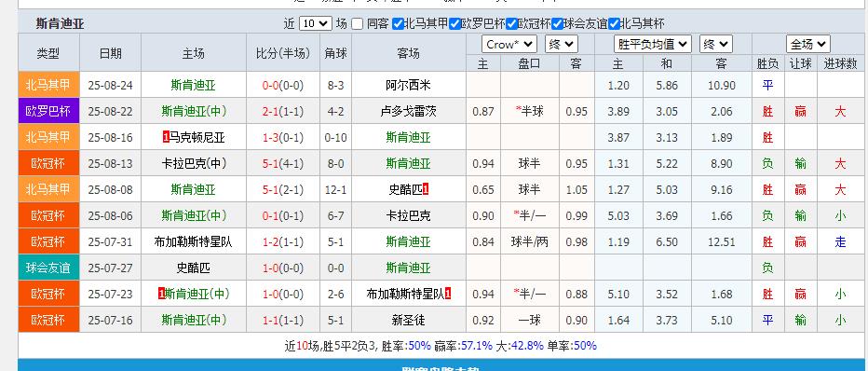Click the 史酷匹 away team in 25-08-08 row
The image size is (868, 371).
405,189
